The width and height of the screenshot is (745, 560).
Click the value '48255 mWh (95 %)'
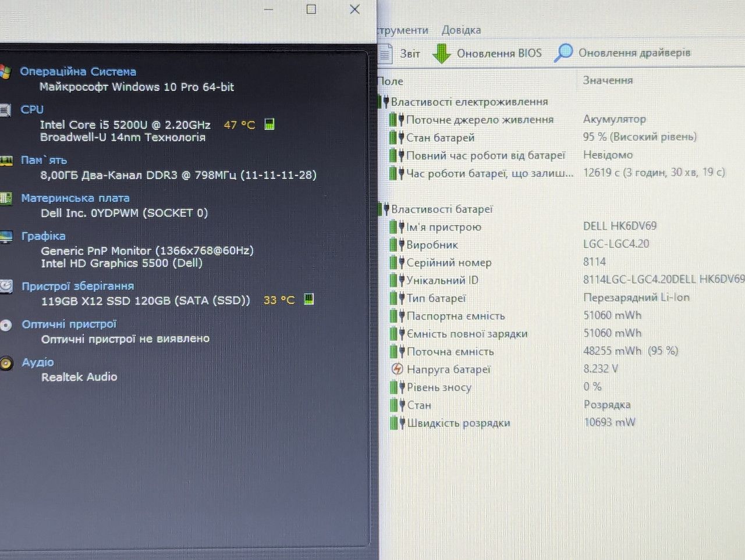(631, 351)
